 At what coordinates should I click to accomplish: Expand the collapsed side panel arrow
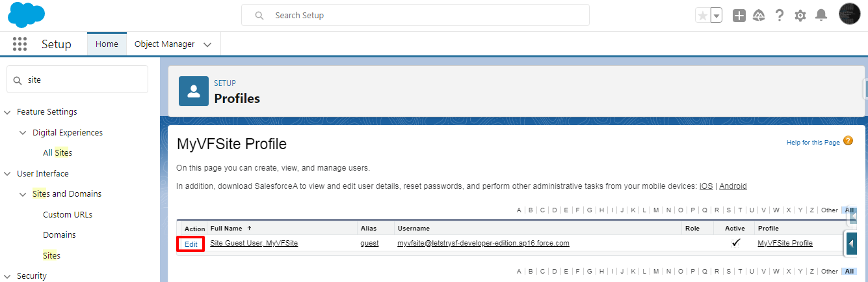pyautogui.click(x=851, y=245)
